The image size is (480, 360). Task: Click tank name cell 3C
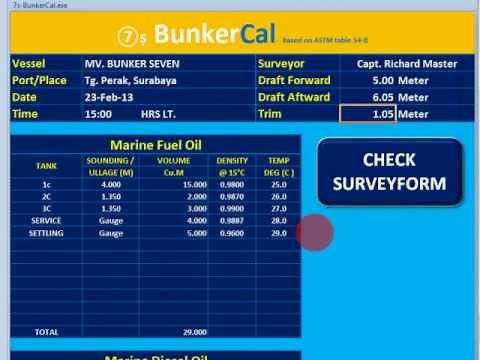[46, 209]
